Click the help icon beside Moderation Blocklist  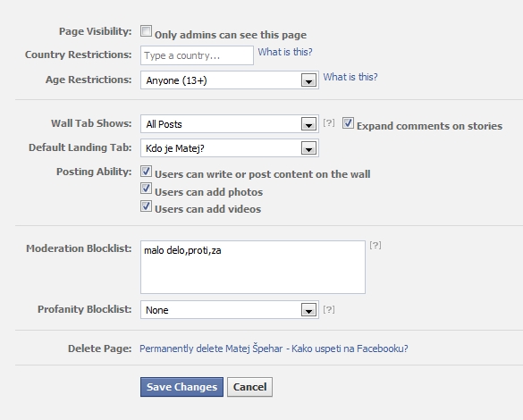[375, 246]
